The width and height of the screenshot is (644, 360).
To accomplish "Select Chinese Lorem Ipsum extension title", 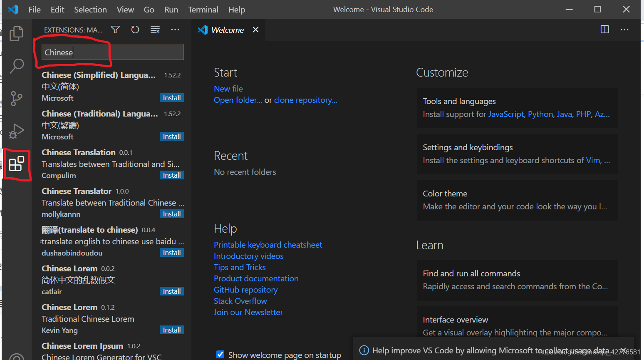I will [x=82, y=346].
